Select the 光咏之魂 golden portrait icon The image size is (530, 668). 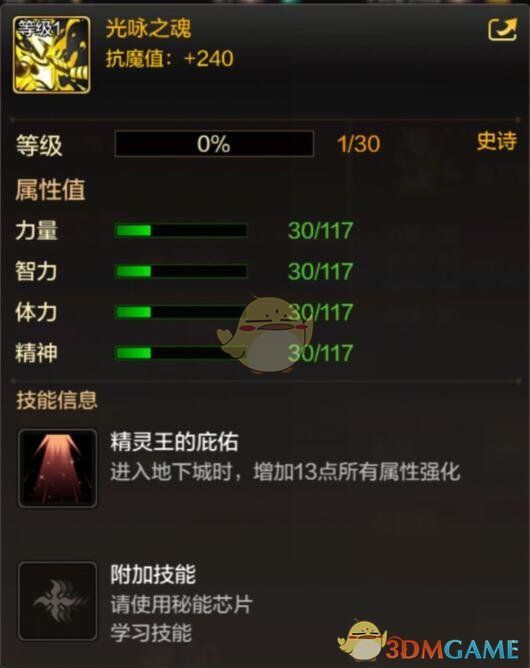(x=52, y=55)
